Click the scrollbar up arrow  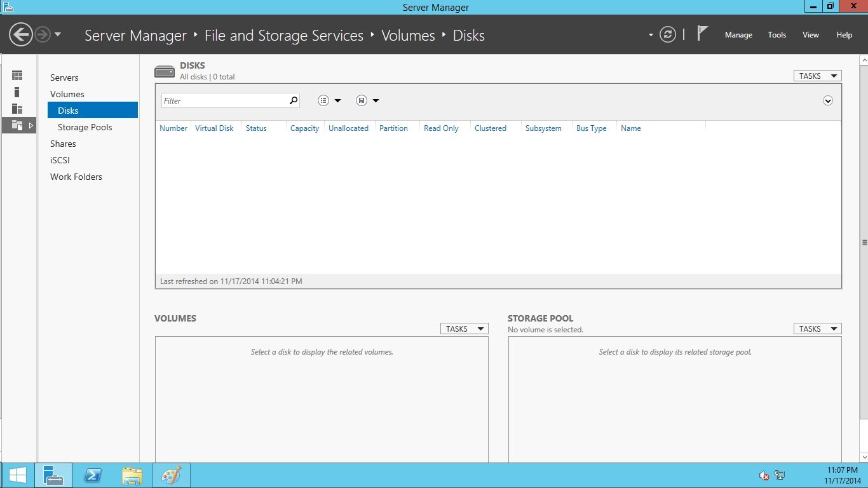[x=864, y=60]
